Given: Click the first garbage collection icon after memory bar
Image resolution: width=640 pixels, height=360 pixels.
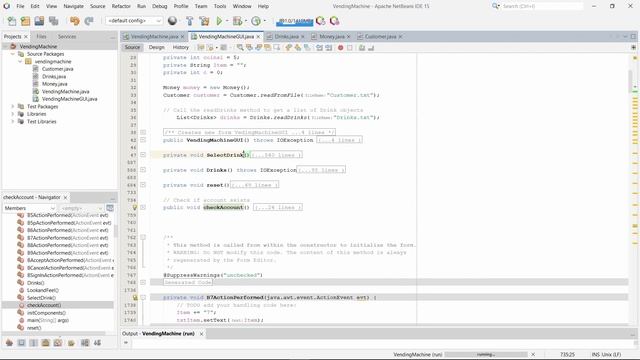Looking at the screenshot, I should (321, 21).
